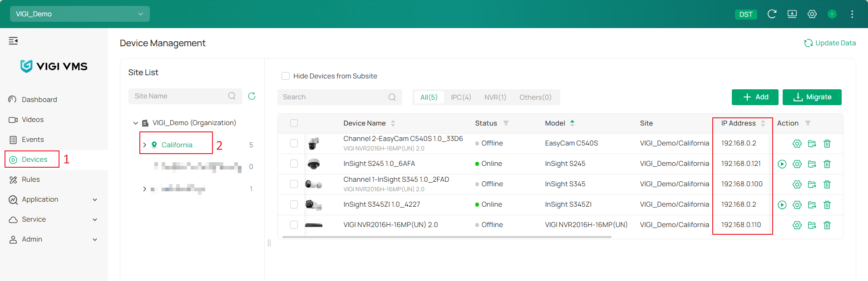
Task: Show the All(5) devices tab
Action: (429, 97)
